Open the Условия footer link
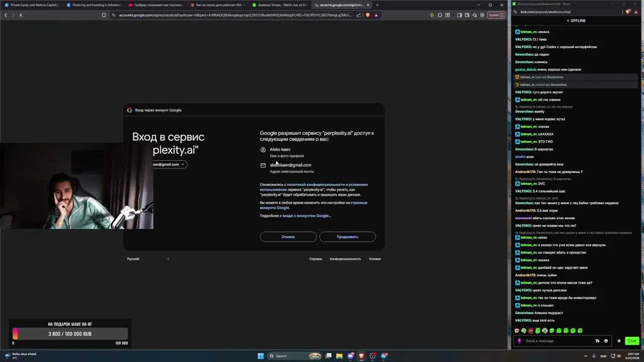This screenshot has height=362, width=644. pos(375,259)
